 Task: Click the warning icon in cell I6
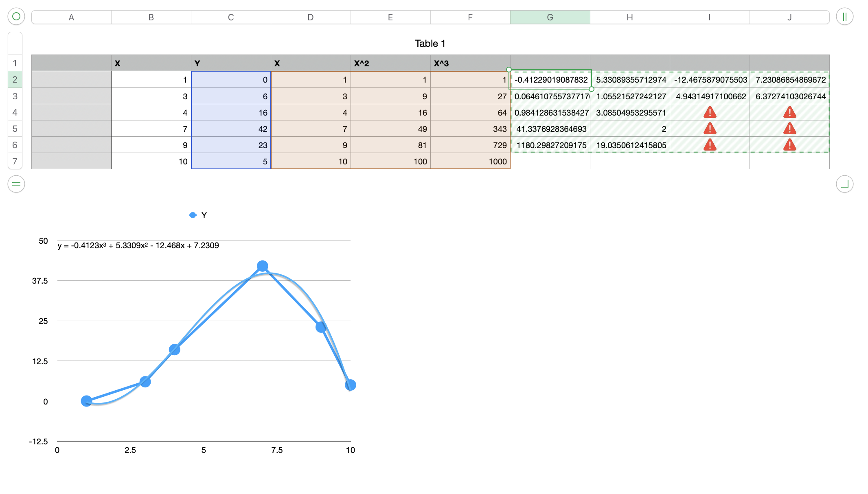(x=710, y=145)
